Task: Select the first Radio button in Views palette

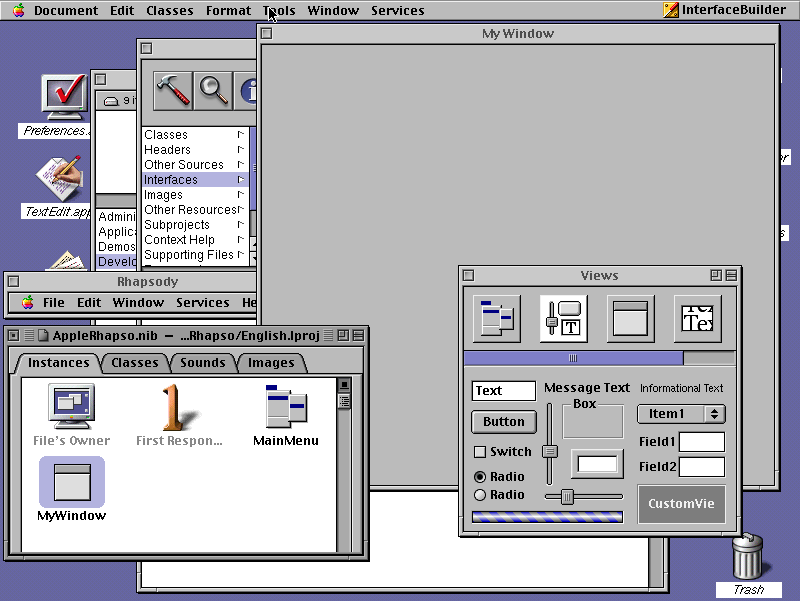Action: point(480,477)
